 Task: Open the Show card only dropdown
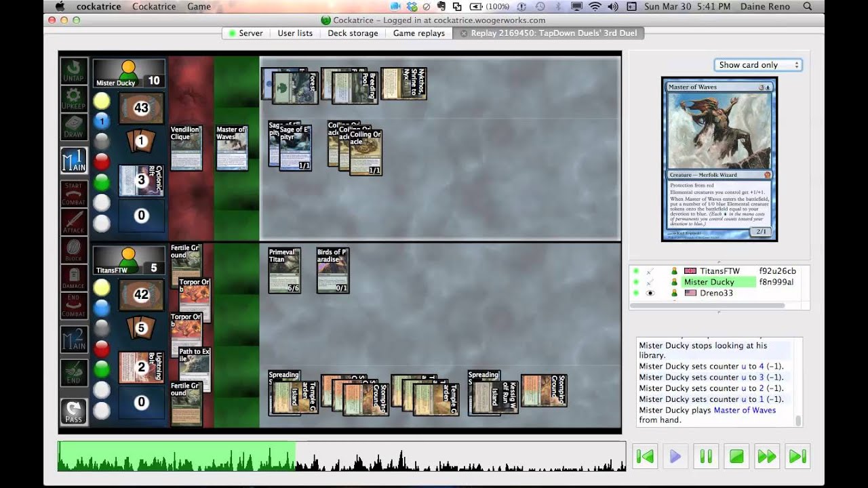[758, 65]
